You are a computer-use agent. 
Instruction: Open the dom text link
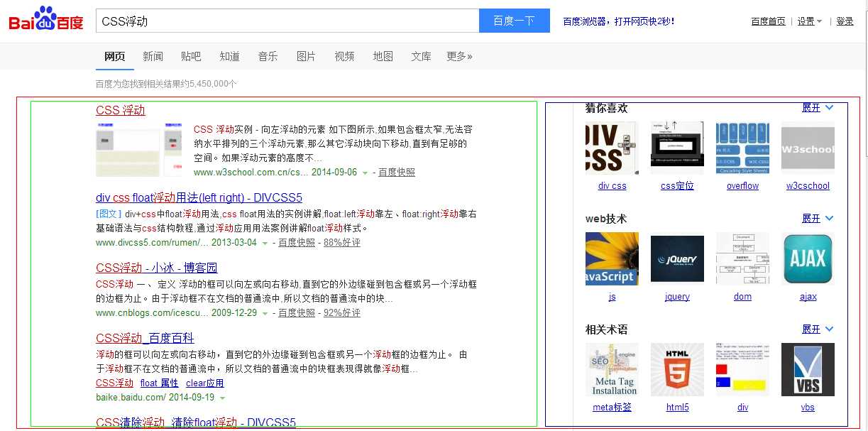point(742,297)
